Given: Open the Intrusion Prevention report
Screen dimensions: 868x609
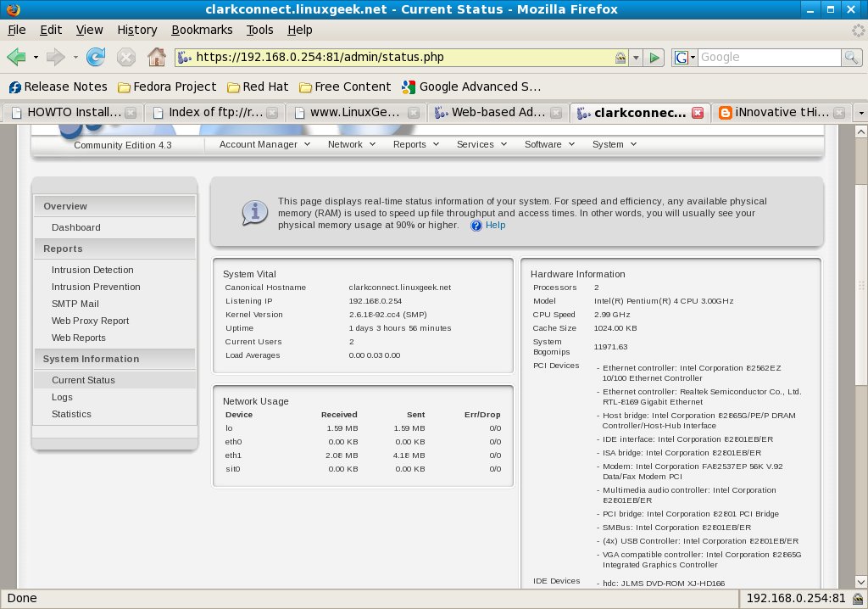Looking at the screenshot, I should tap(96, 287).
